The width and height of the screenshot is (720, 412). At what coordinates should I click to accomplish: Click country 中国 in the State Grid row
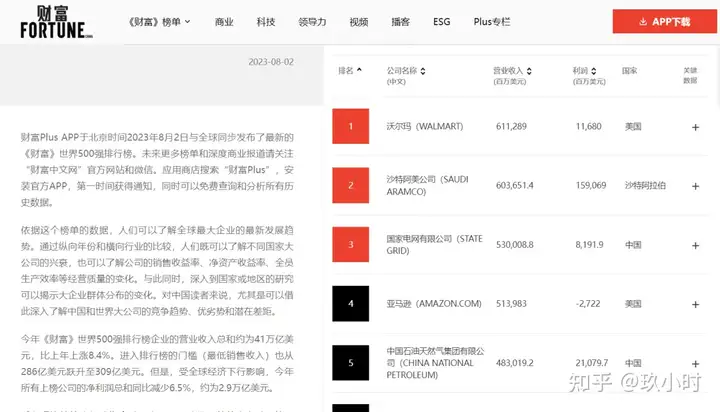point(633,244)
